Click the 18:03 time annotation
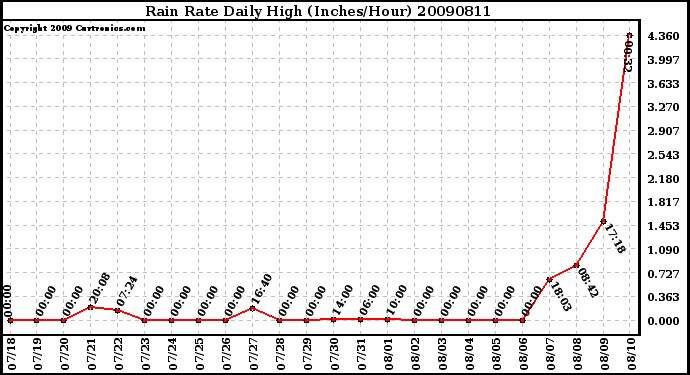Viewport: 690px width, 375px height. (x=560, y=297)
